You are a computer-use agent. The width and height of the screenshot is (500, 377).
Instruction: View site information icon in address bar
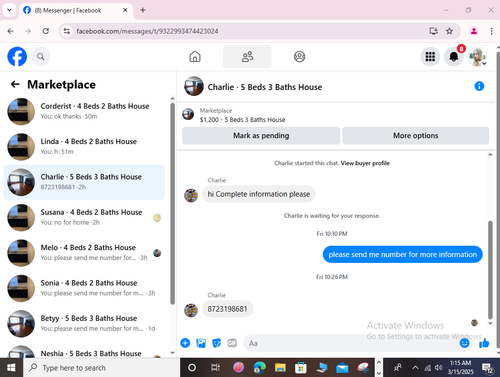point(67,31)
